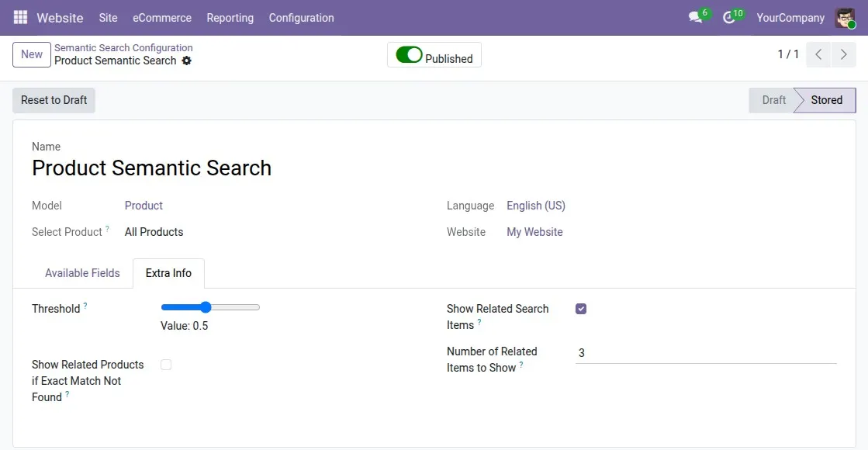Viewport: 868px width, 450px height.
Task: Switch to the Available Fields tab
Action: tap(82, 273)
